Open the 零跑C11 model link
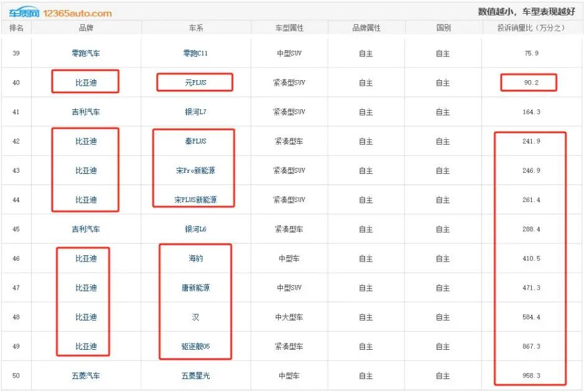The width and height of the screenshot is (584, 392). click(x=195, y=53)
